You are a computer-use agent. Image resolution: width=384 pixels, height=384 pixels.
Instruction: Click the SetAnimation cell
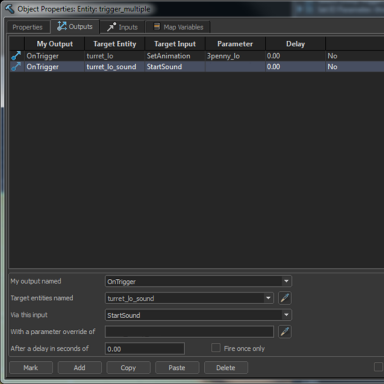click(x=175, y=56)
